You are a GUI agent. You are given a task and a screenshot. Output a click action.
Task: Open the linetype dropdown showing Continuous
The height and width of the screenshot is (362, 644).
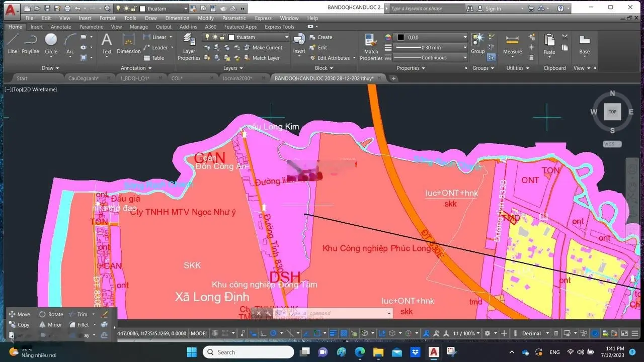[x=464, y=57]
